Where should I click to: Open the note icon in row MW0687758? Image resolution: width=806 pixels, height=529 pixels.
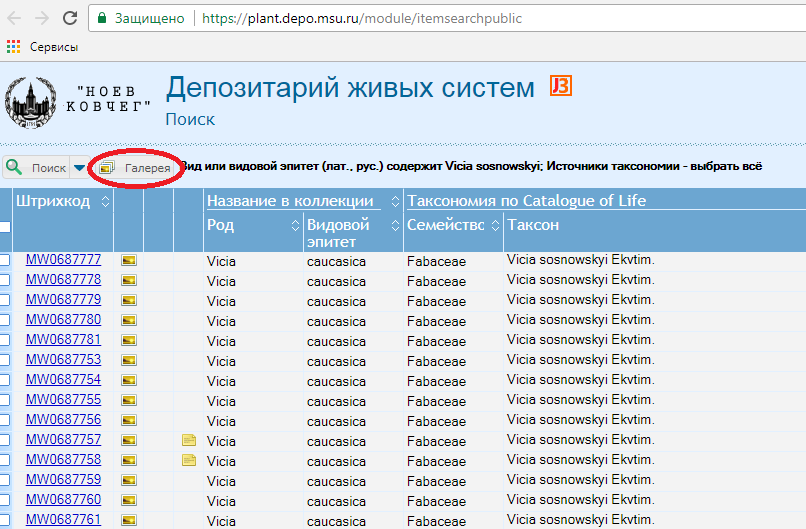(x=188, y=460)
